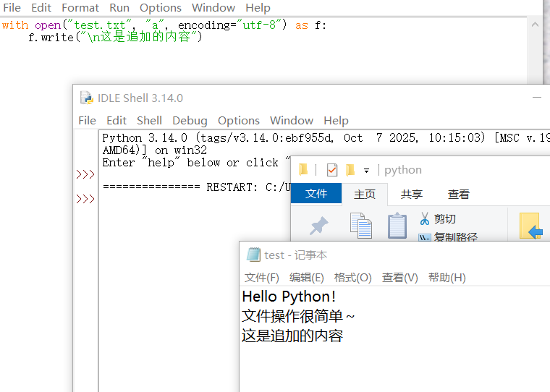The width and height of the screenshot is (550, 392).
Task: Open Options menu in IDLE editor window
Action: 161,8
